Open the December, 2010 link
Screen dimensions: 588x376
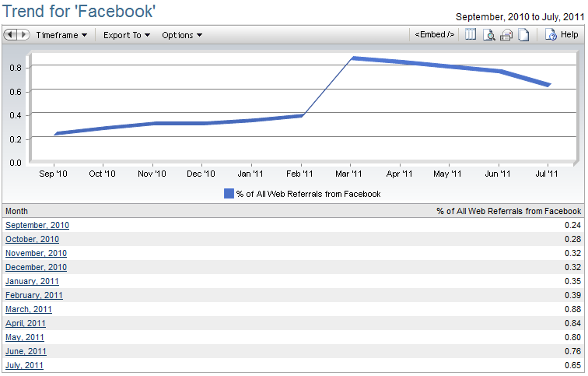tap(36, 267)
